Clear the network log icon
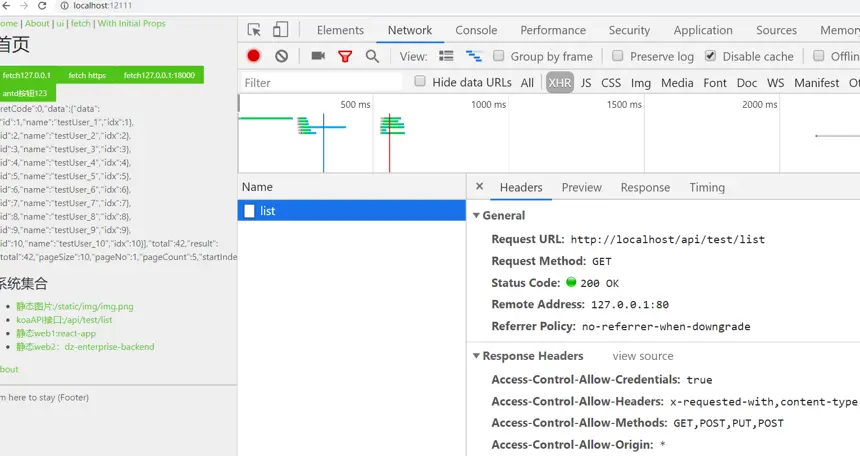 click(x=281, y=56)
